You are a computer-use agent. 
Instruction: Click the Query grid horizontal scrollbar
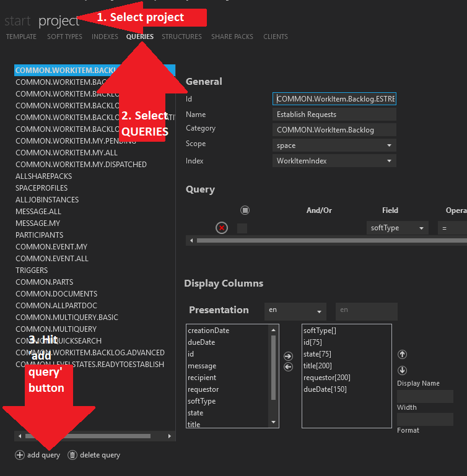(x=331, y=240)
